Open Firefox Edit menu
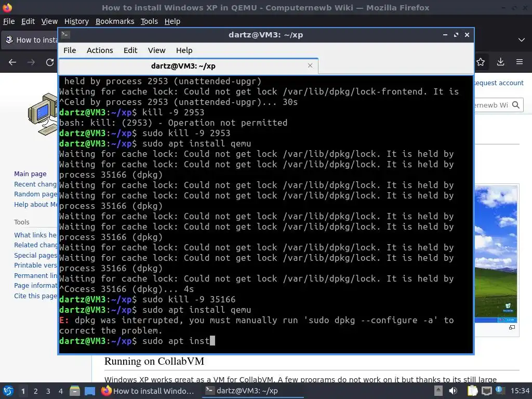The image size is (532, 399). click(x=28, y=21)
